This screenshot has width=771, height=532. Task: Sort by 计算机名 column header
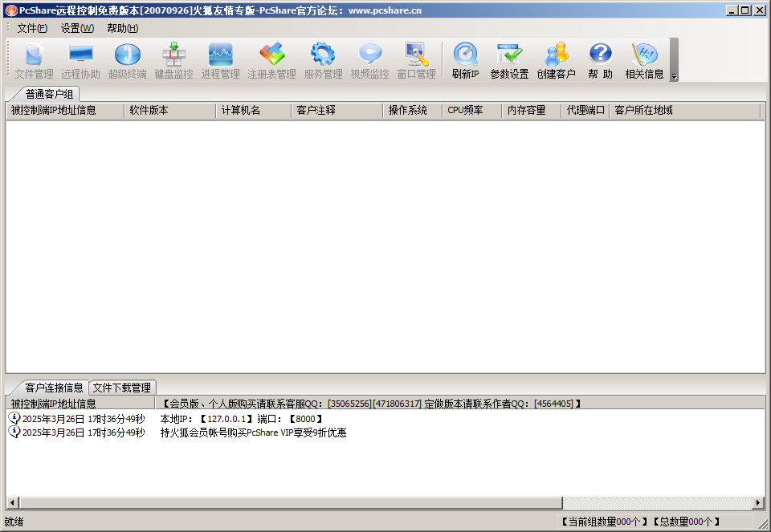[x=241, y=111]
